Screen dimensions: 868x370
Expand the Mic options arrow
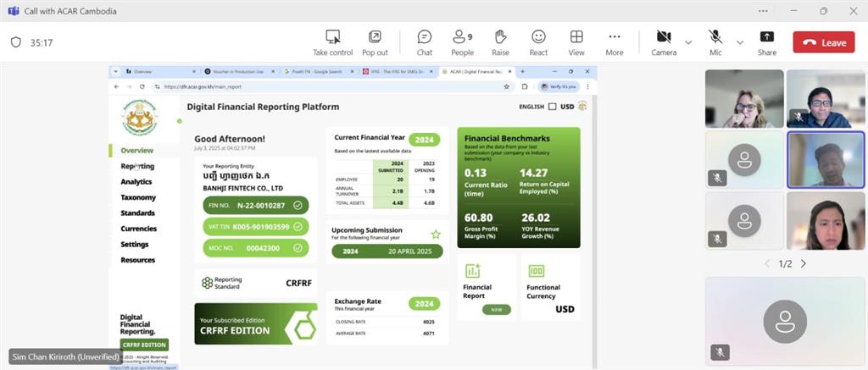pos(739,42)
